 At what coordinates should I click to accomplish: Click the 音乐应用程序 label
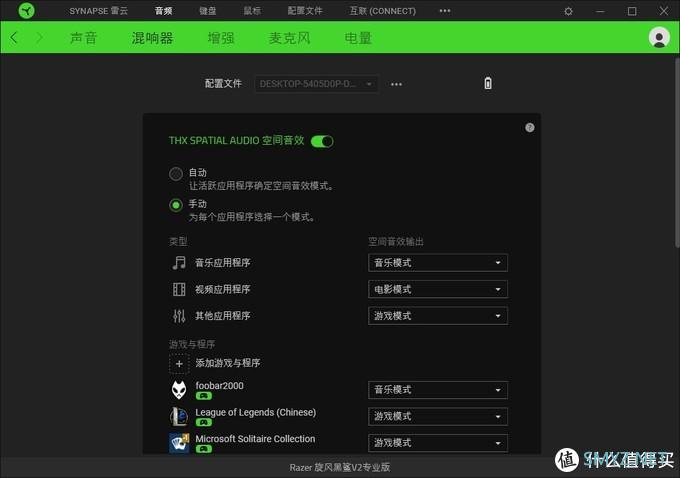(222, 263)
